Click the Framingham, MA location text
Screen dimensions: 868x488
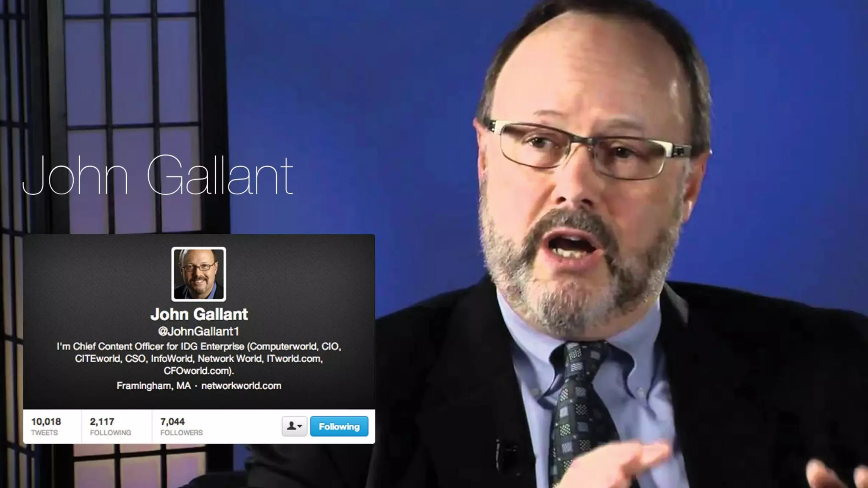pos(153,386)
